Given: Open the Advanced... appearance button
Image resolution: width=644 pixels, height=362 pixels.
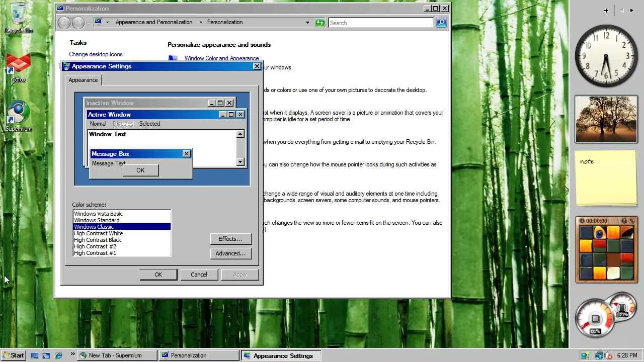Looking at the screenshot, I should [230, 253].
